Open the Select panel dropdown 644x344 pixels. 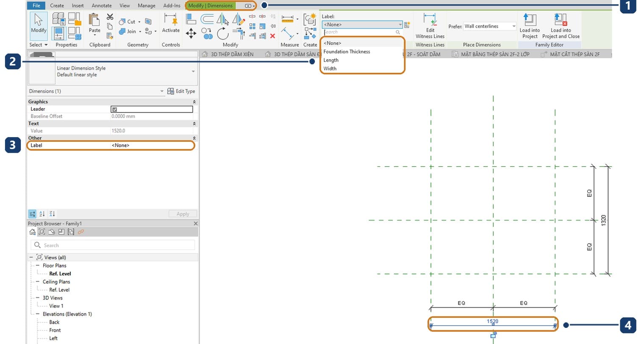click(x=38, y=44)
